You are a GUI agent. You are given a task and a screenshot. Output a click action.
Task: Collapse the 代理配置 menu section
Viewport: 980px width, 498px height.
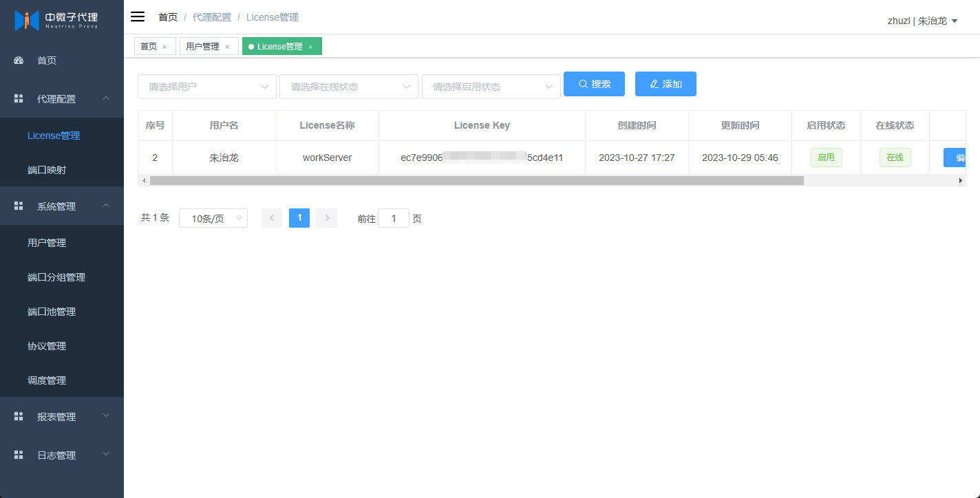[x=106, y=99]
